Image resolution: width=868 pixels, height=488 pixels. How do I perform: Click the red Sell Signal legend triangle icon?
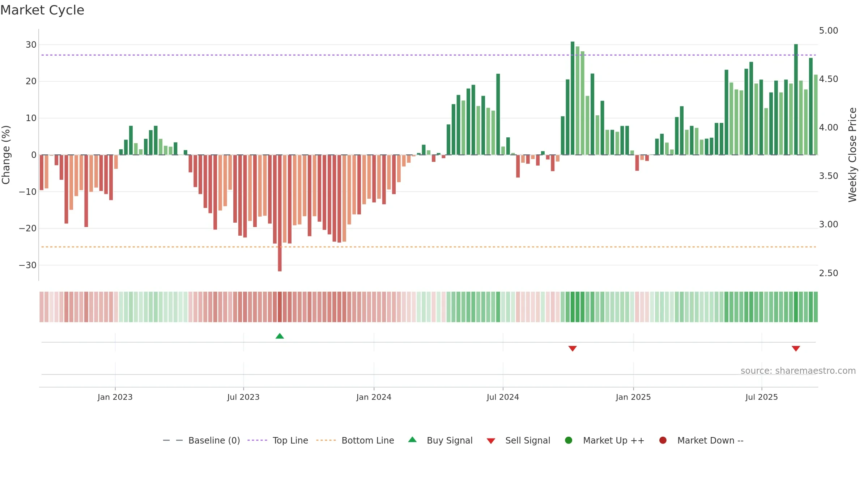point(491,441)
